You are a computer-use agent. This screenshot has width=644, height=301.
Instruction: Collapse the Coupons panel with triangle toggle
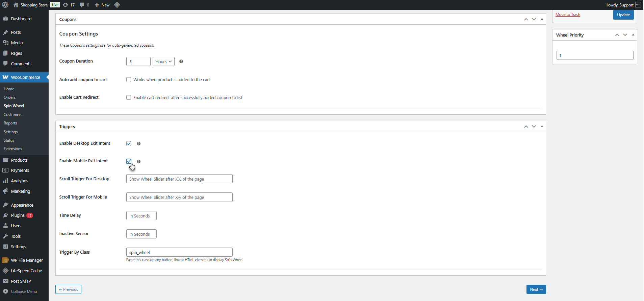click(542, 19)
